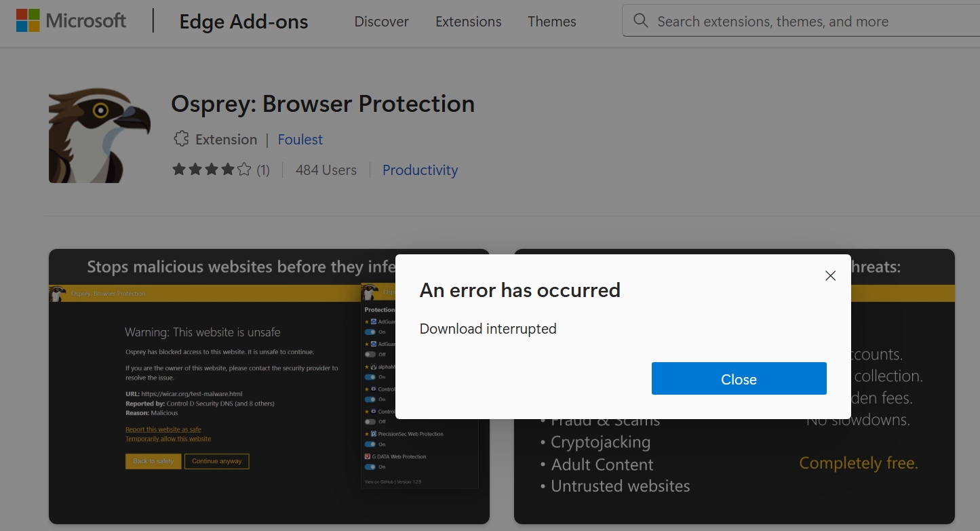Image resolution: width=980 pixels, height=531 pixels.
Task: Open the Productivity category link
Action: (420, 170)
